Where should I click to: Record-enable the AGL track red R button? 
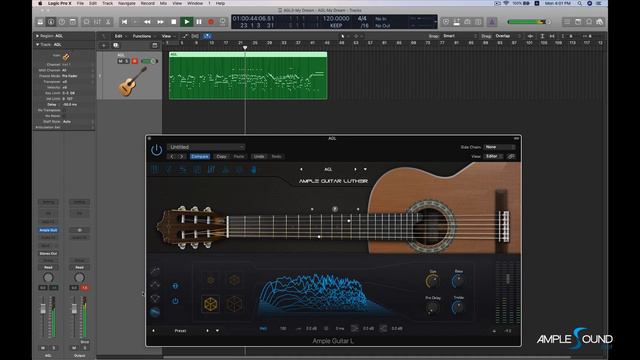pos(135,61)
